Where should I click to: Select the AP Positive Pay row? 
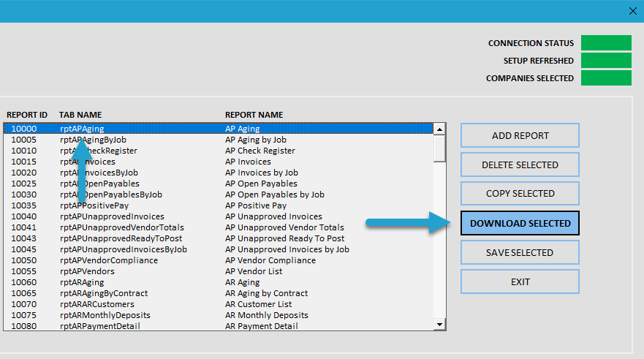tap(219, 205)
